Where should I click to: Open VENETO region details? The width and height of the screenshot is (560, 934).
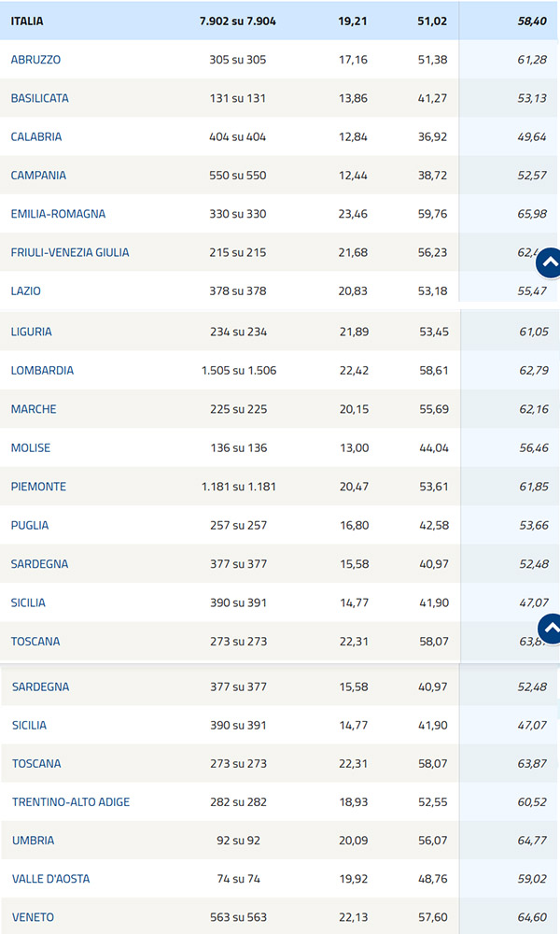click(34, 917)
